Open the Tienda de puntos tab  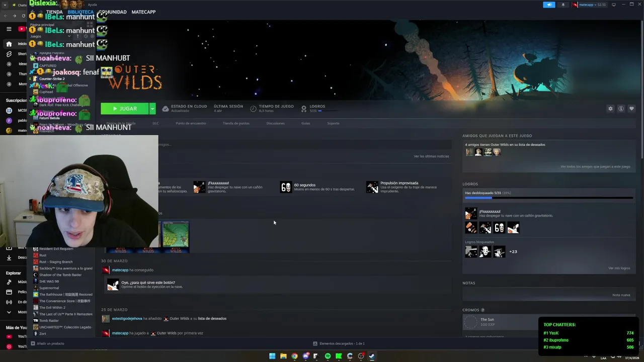(236, 123)
